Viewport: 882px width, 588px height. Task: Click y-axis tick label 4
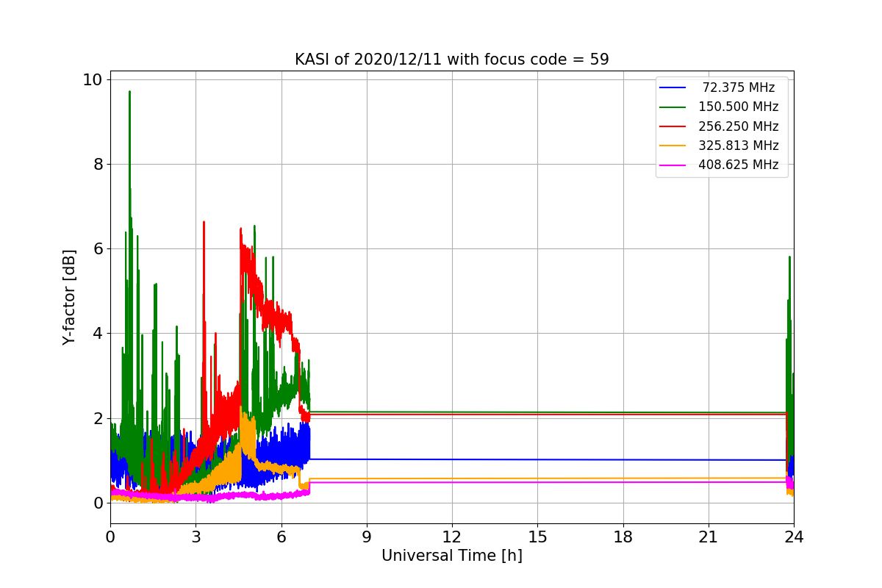pos(98,333)
